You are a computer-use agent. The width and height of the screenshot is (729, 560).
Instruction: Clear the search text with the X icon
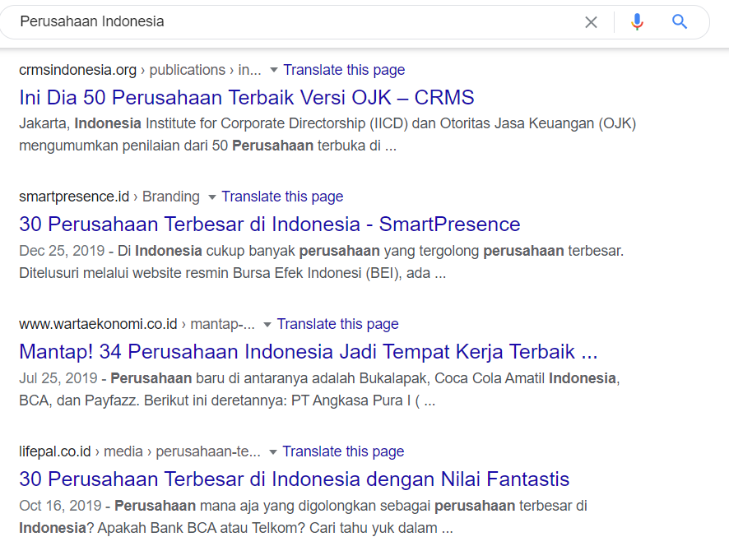[591, 22]
